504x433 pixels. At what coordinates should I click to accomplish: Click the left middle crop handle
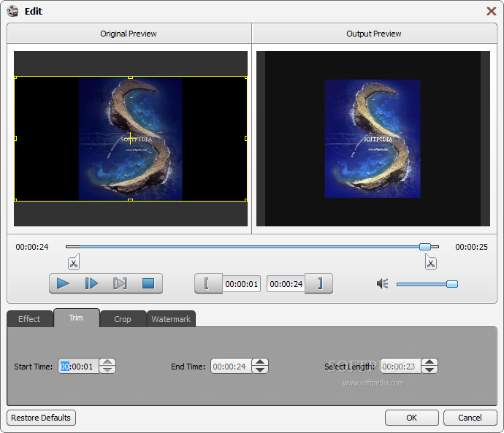pyautogui.click(x=15, y=139)
